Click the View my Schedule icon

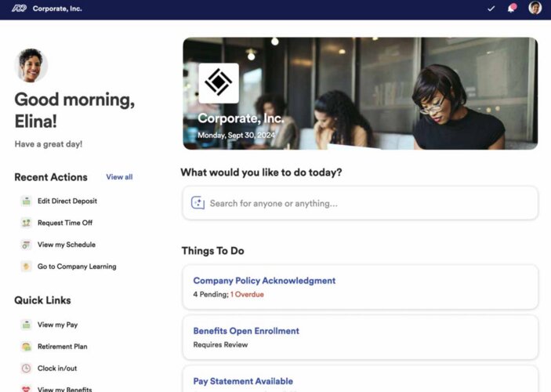(26, 245)
